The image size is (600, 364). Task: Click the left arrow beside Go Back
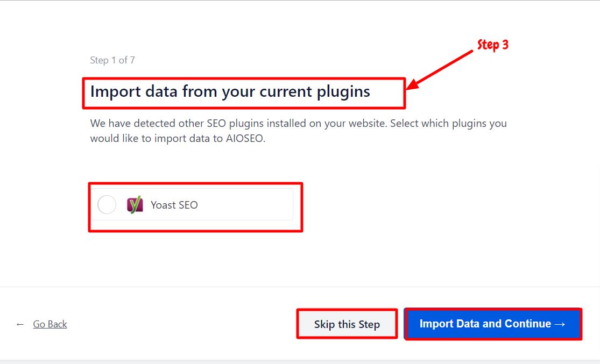[x=20, y=325]
